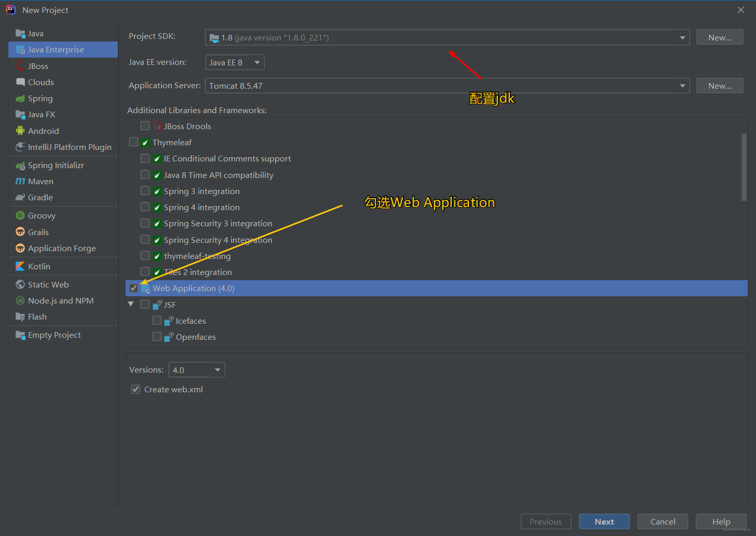
Task: Click the JSF framework icon
Action: point(157,305)
